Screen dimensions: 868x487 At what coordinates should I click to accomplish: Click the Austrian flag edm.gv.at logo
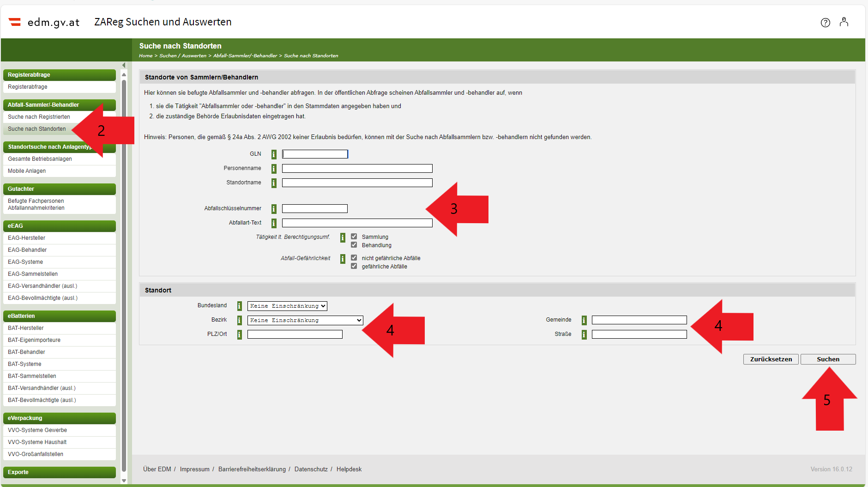(x=44, y=22)
